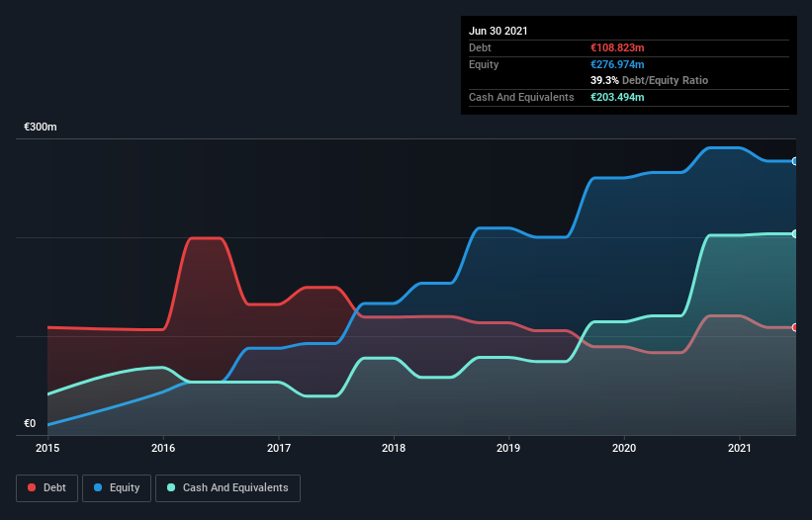Select the Equity endpoint marker at Jun 2021

(795, 161)
